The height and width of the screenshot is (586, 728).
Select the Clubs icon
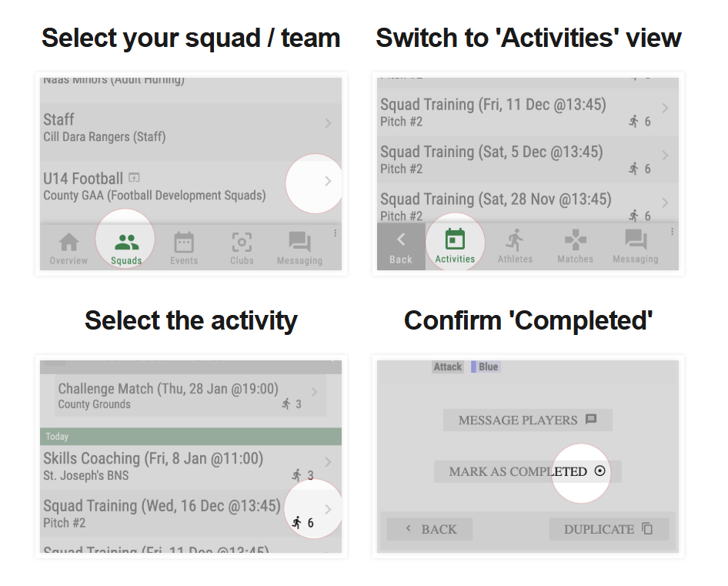tap(242, 243)
